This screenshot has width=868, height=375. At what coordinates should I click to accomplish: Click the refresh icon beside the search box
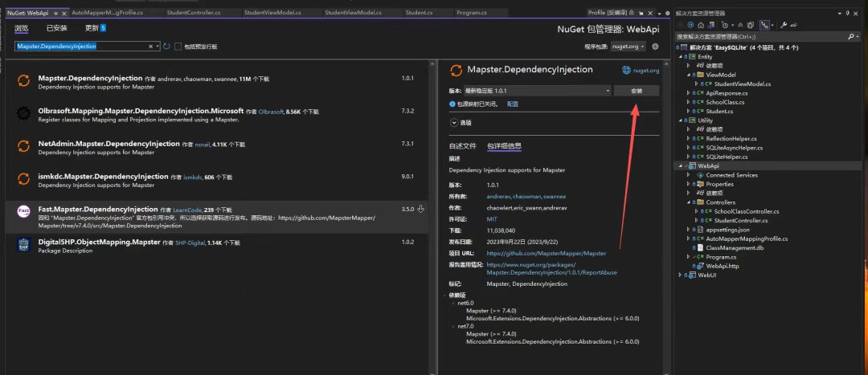tap(166, 47)
